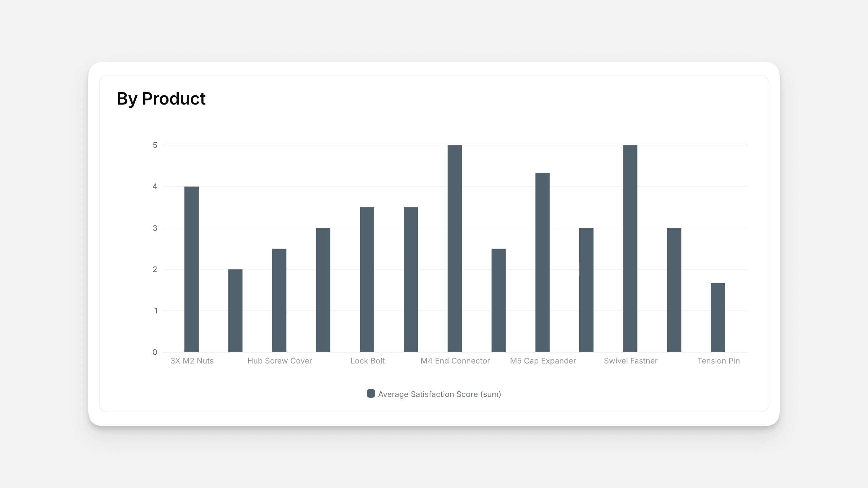Click bar between M5 Cap Expander and Swivel Fastner
The width and height of the screenshot is (868, 488).
click(586, 290)
